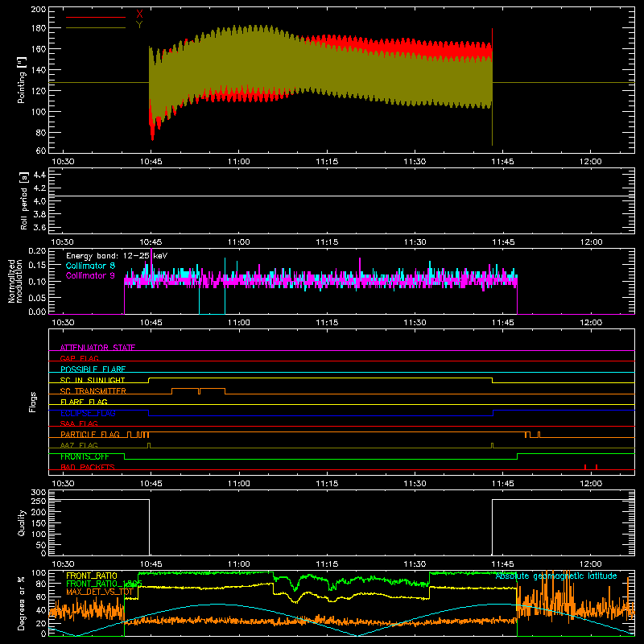
Task: Select the "Energy band: 12-25 keV" annotation
Action: coord(117,256)
